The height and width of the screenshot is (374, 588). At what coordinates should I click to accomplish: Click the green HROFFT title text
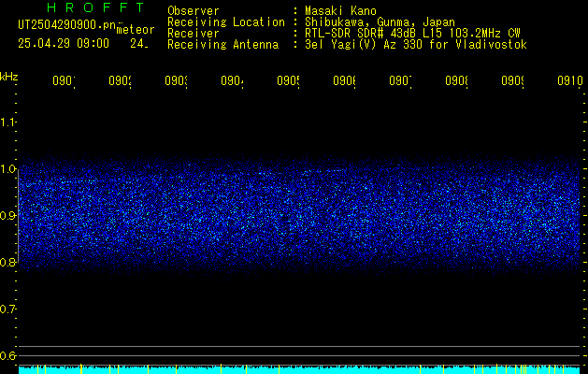96,7
